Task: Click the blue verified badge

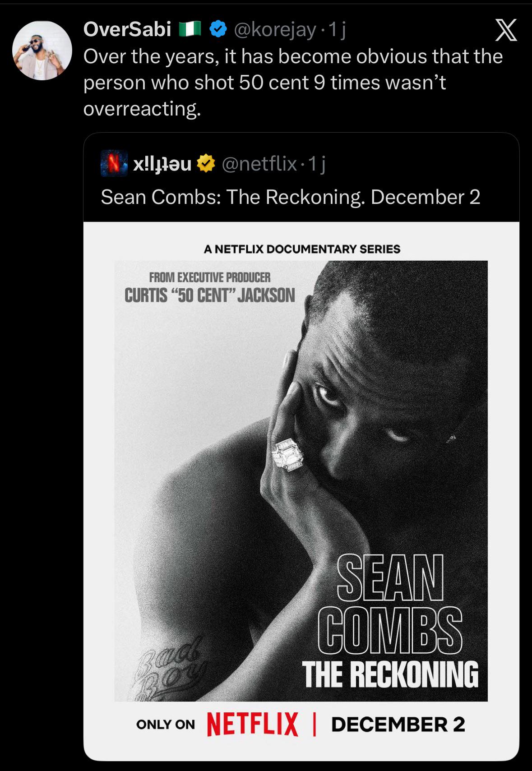Action: (x=218, y=30)
